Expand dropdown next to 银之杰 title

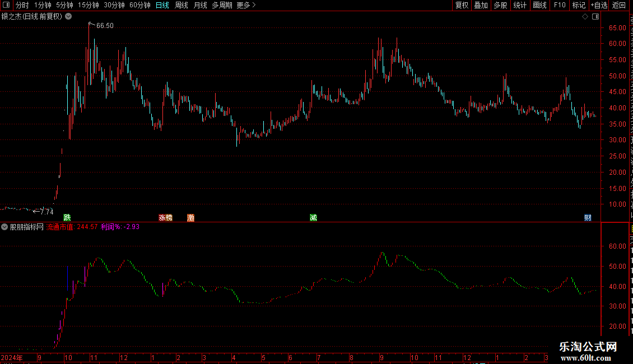[x=69, y=17]
